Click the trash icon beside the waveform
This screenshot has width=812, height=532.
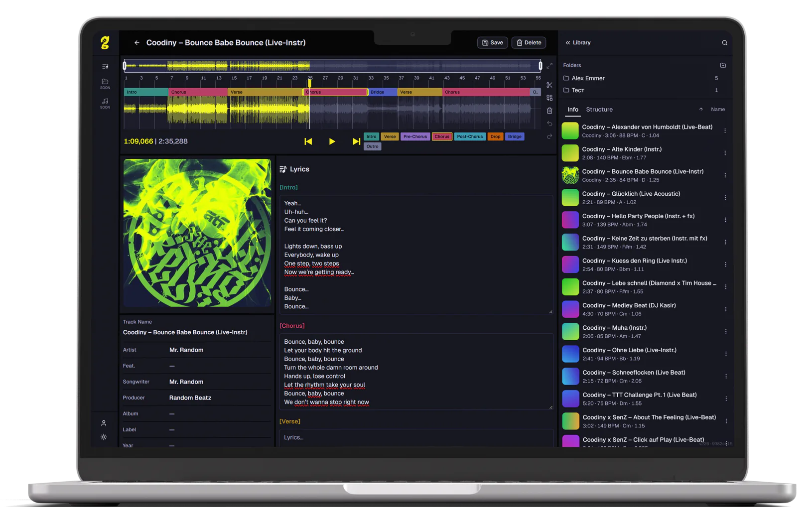coord(549,111)
